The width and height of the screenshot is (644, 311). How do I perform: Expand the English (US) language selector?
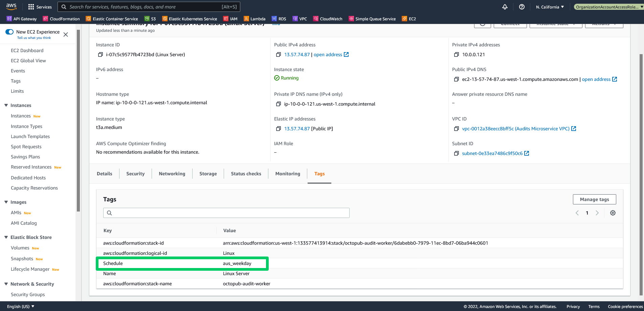tap(20, 306)
